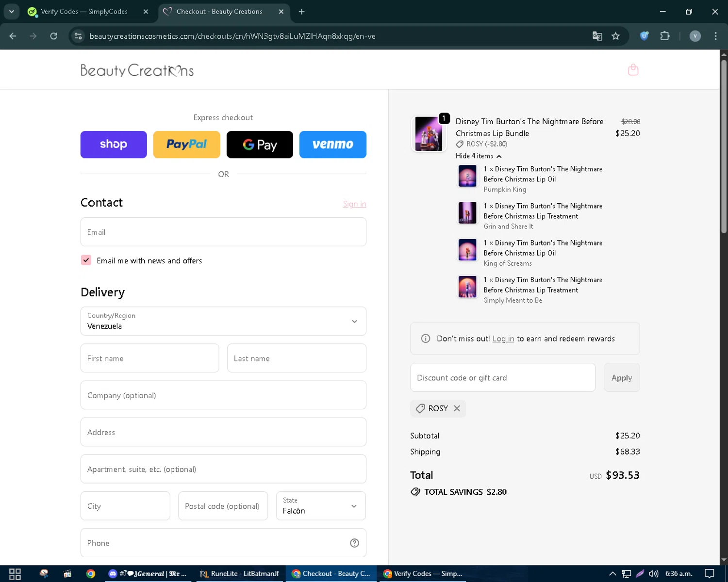Click the Email input field
The image size is (728, 582).
coord(223,232)
